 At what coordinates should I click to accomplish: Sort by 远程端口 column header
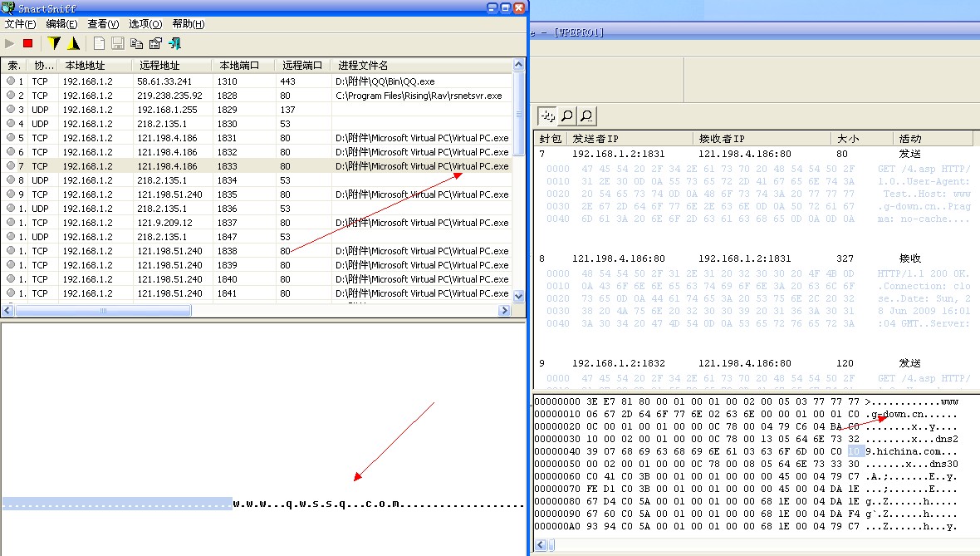302,65
